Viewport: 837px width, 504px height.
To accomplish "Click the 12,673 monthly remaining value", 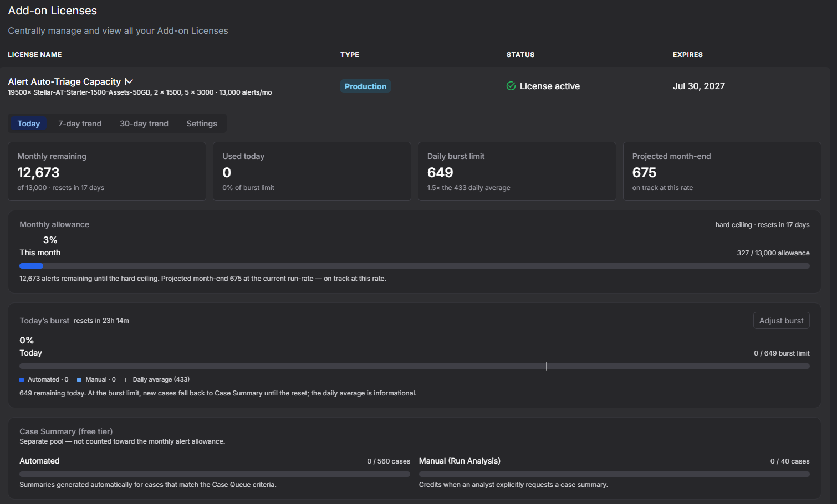I will [x=38, y=173].
